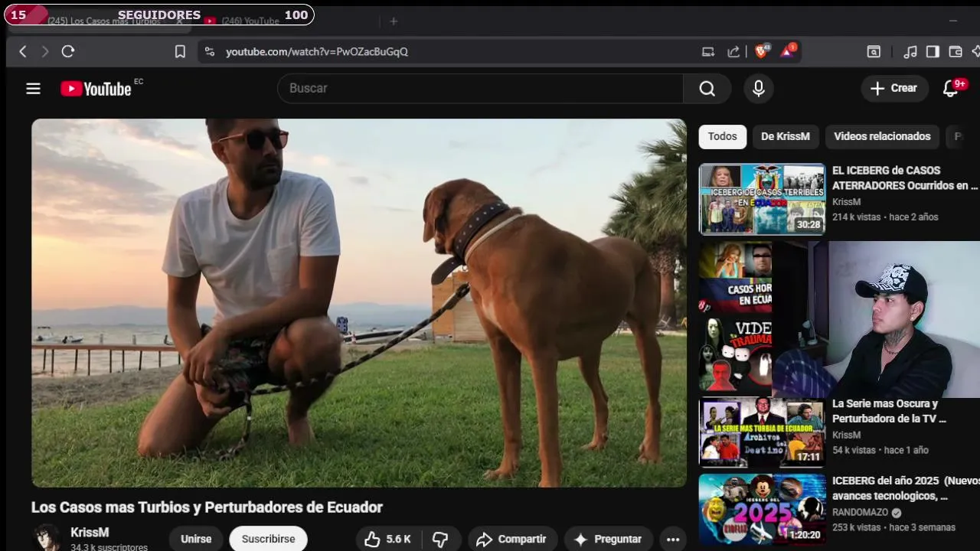Open the Brave Wallet icon

pyautogui.click(x=955, y=51)
